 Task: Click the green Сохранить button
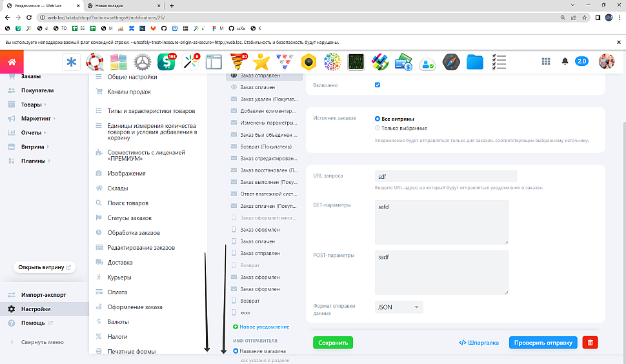pyautogui.click(x=333, y=343)
